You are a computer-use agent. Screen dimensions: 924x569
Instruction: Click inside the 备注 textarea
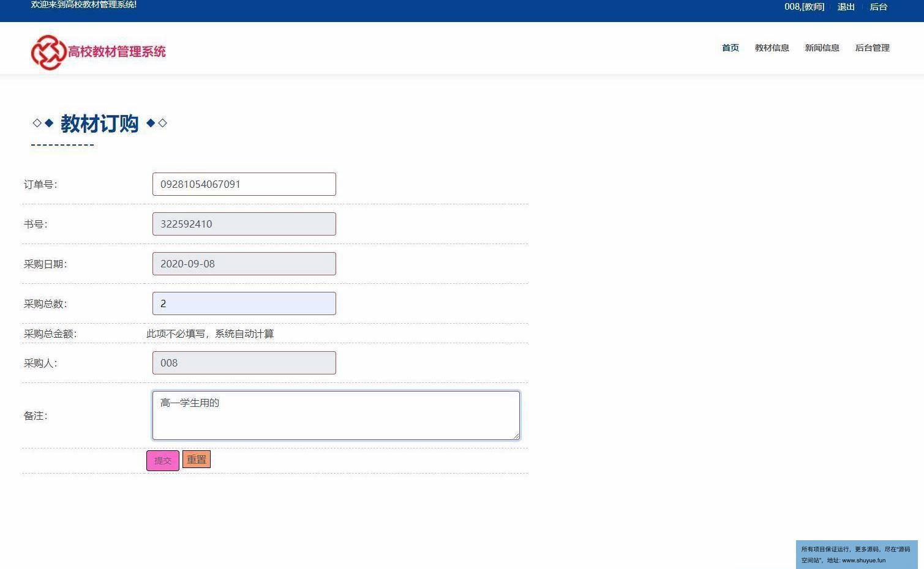[336, 415]
